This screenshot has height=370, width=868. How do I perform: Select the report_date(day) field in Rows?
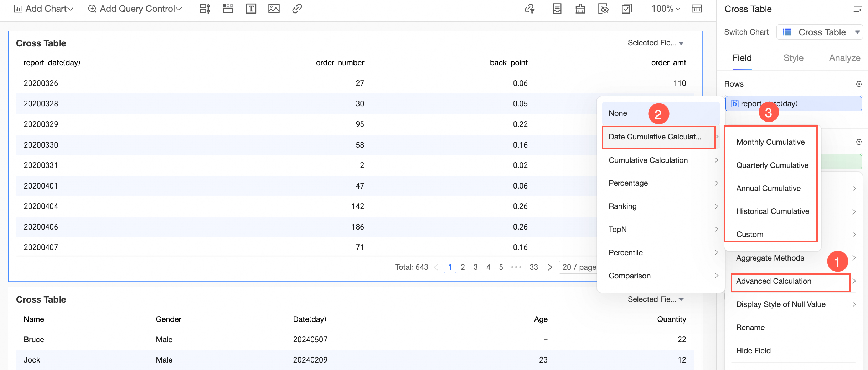pyautogui.click(x=794, y=104)
